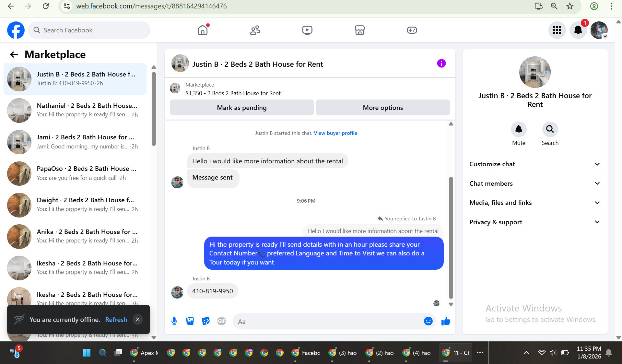Click More options button
The width and height of the screenshot is (622, 364).
[x=383, y=108]
